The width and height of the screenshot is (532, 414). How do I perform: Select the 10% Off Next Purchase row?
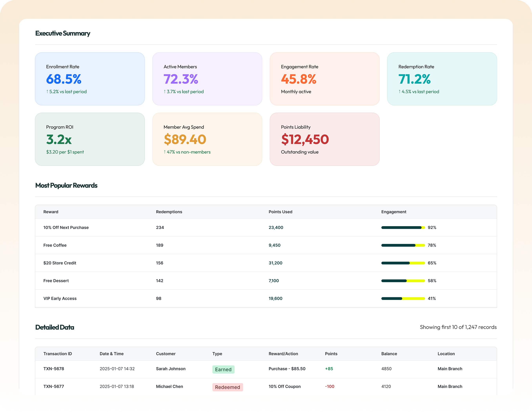tap(66, 228)
